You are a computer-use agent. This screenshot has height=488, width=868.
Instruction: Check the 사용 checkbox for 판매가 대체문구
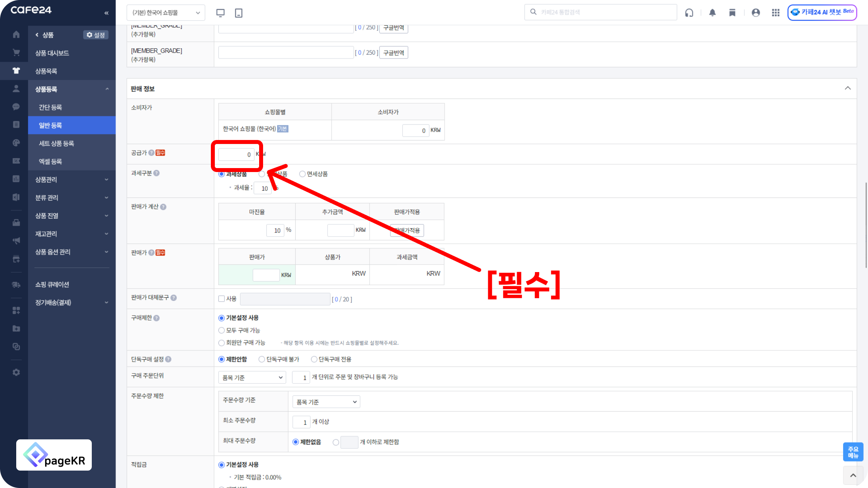coord(222,299)
